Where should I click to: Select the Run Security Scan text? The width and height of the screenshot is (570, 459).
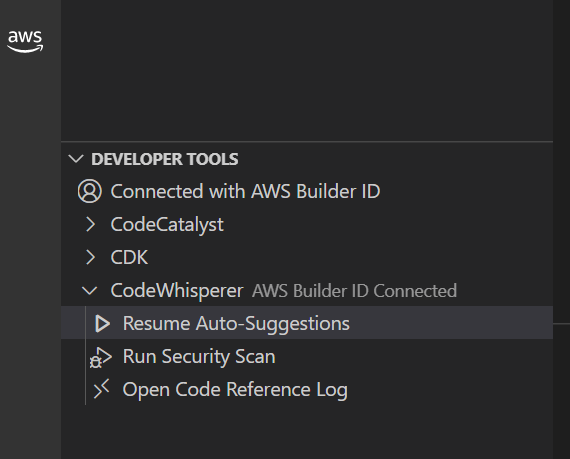pyautogui.click(x=199, y=357)
